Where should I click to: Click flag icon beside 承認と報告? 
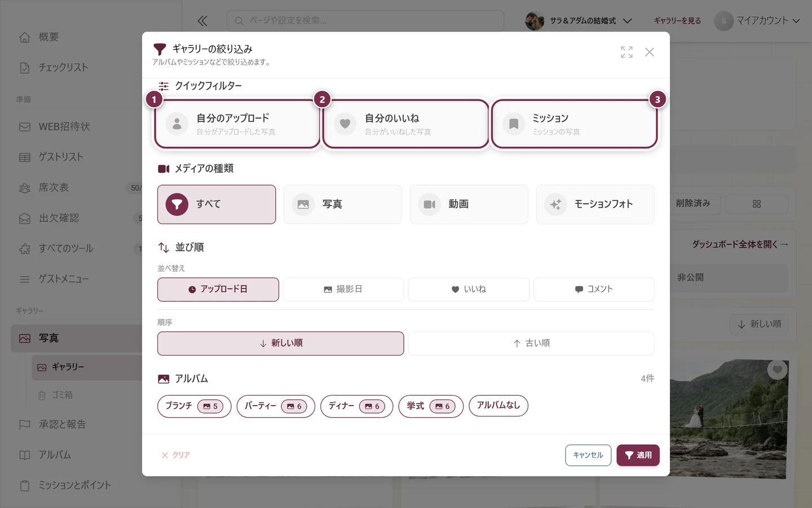(25, 424)
